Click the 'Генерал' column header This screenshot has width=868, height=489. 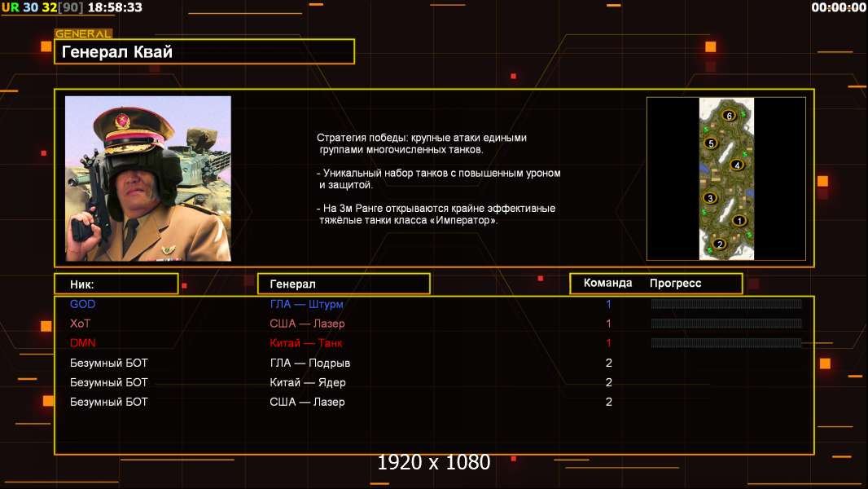tap(344, 284)
